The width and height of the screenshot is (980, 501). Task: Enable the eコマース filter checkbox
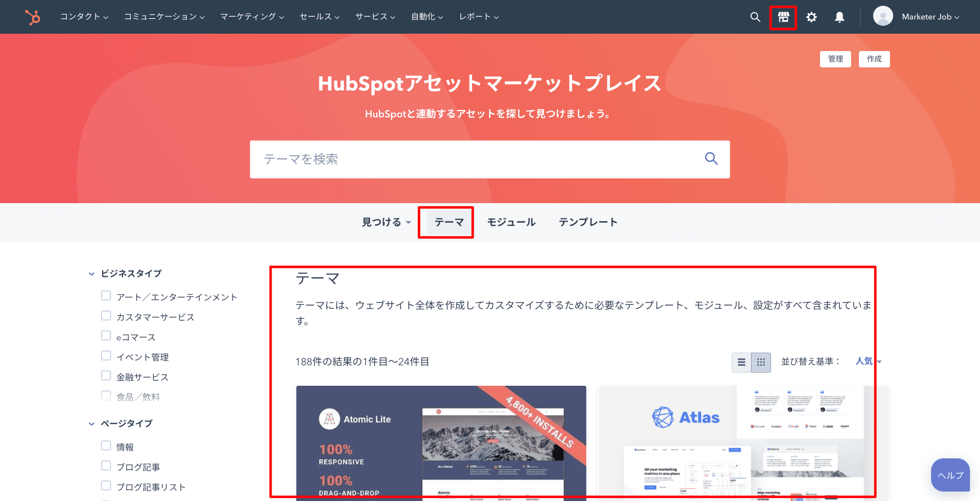[x=106, y=336]
